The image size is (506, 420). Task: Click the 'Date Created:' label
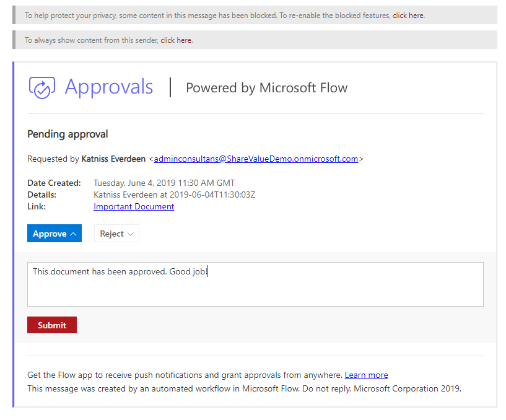pyautogui.click(x=54, y=183)
